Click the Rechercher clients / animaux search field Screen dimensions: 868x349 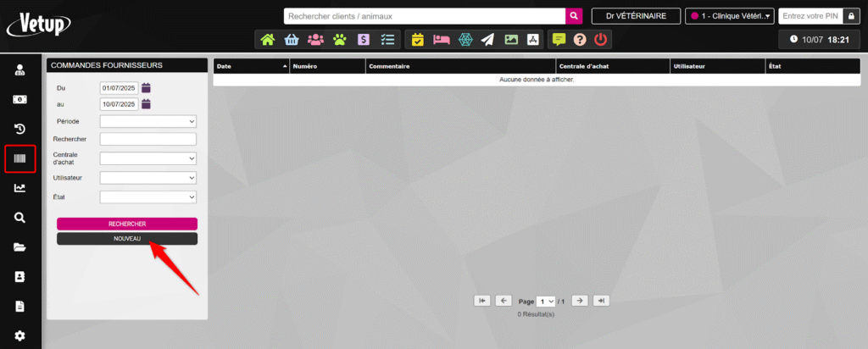click(x=424, y=16)
